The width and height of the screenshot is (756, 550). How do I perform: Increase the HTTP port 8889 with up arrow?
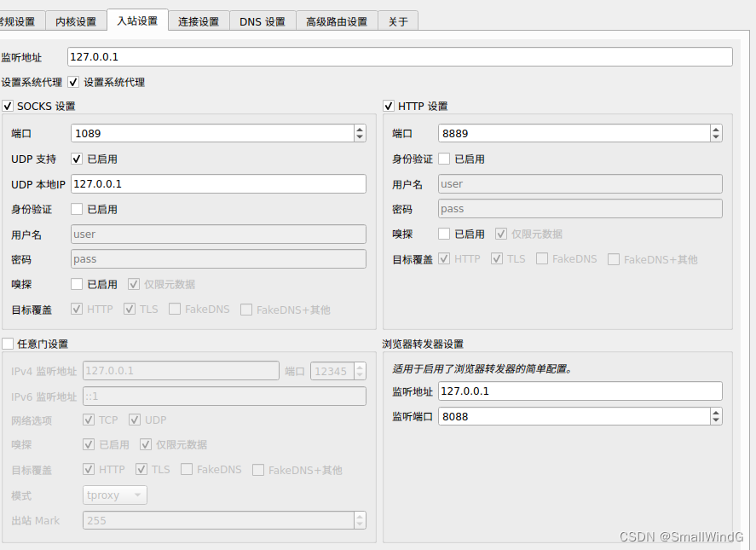point(716,130)
